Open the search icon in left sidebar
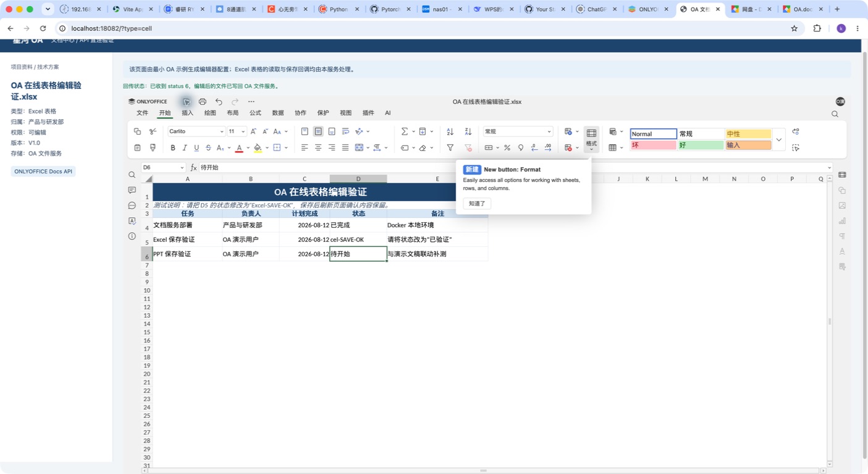Viewport: 868px width, 474px height. tap(132, 175)
